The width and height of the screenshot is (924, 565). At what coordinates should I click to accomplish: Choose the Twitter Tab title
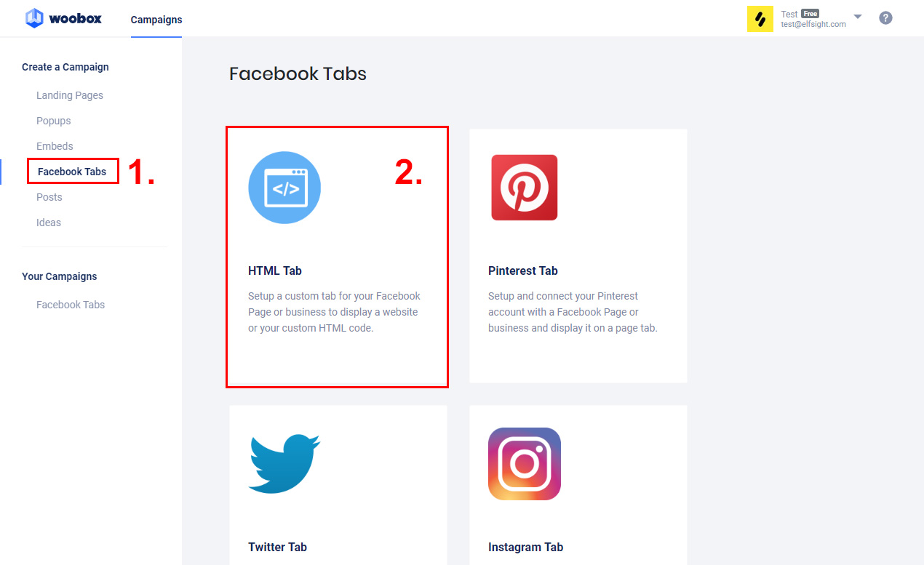[278, 547]
